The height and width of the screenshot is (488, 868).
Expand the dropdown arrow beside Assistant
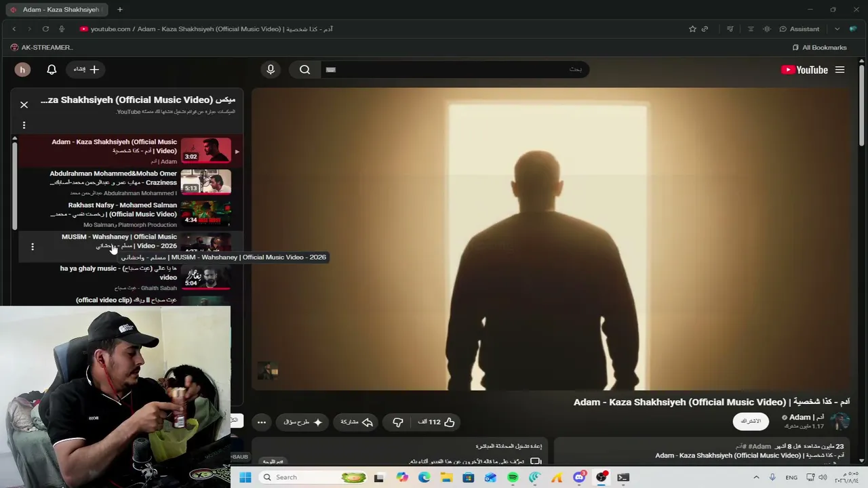click(837, 28)
